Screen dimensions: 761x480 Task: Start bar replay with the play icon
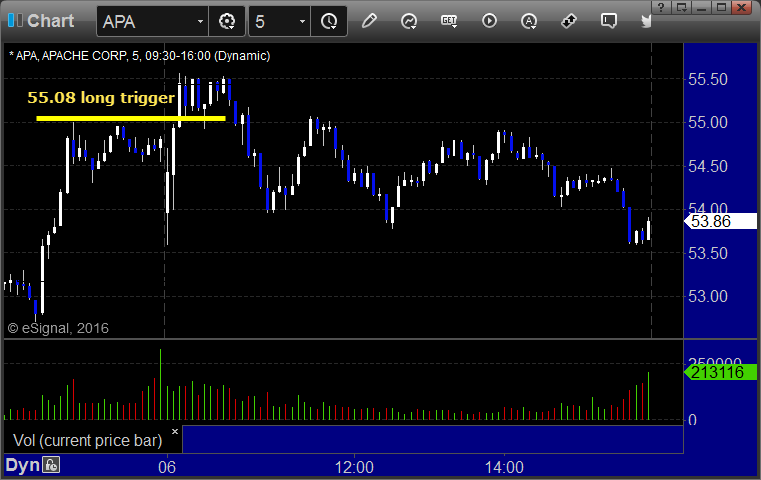(489, 21)
